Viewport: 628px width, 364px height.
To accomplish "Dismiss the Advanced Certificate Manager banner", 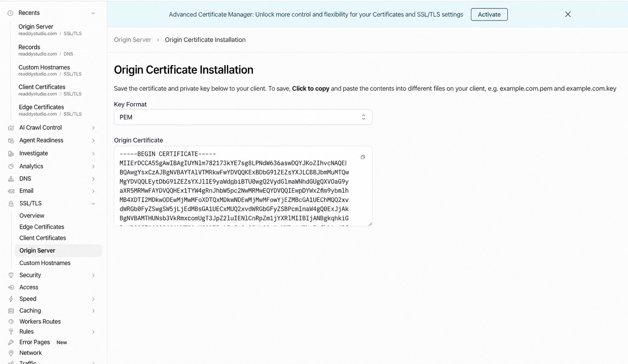I will point(568,14).
